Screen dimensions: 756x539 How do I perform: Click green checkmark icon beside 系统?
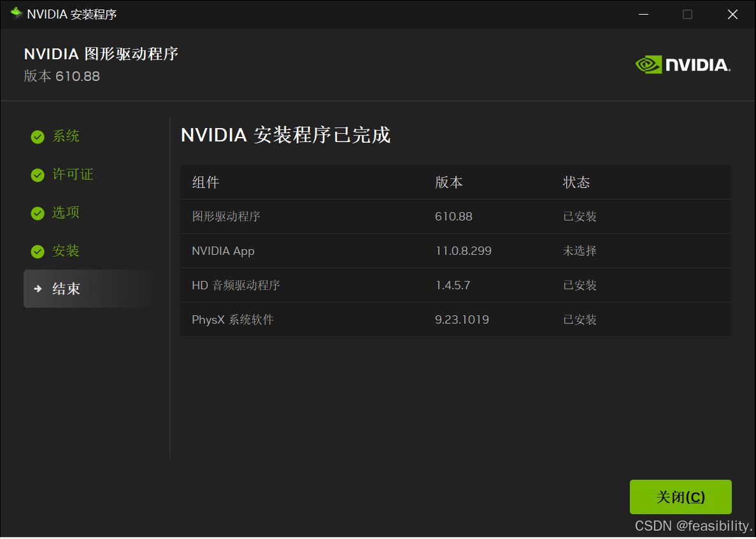coord(38,137)
